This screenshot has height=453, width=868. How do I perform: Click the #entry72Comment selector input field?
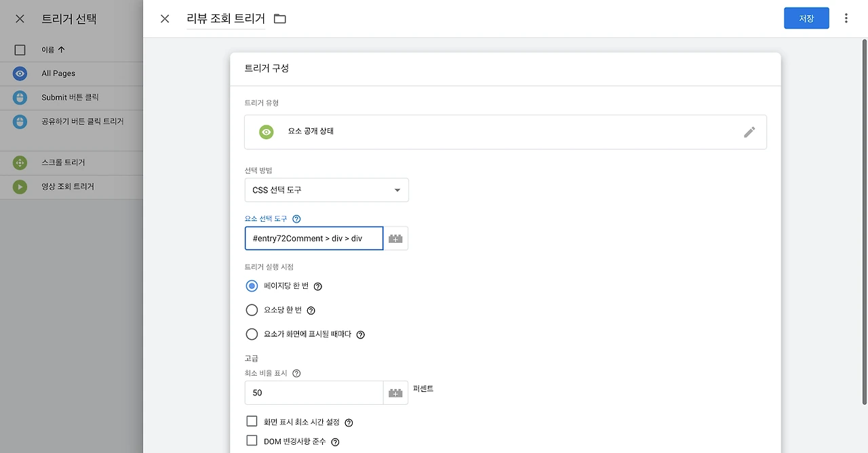pos(314,239)
